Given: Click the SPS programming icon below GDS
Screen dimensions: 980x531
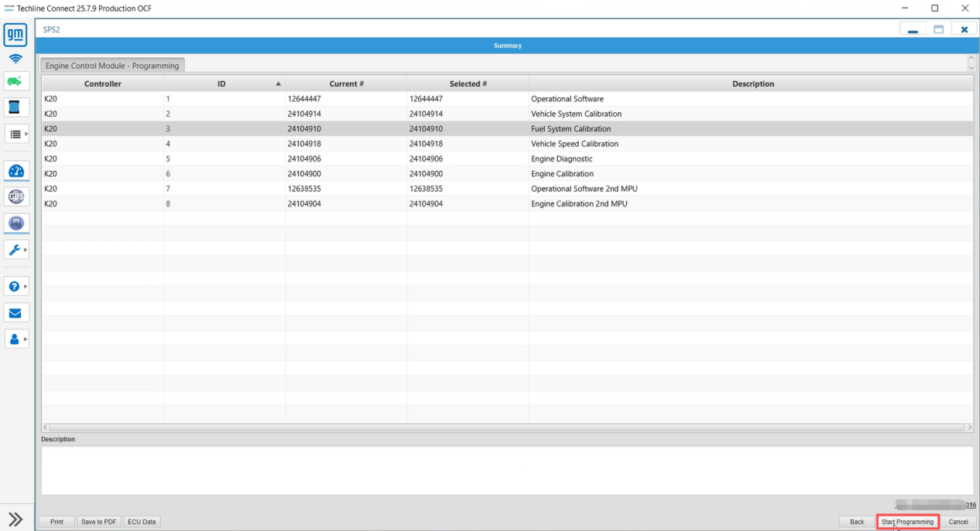Looking at the screenshot, I should point(16,223).
